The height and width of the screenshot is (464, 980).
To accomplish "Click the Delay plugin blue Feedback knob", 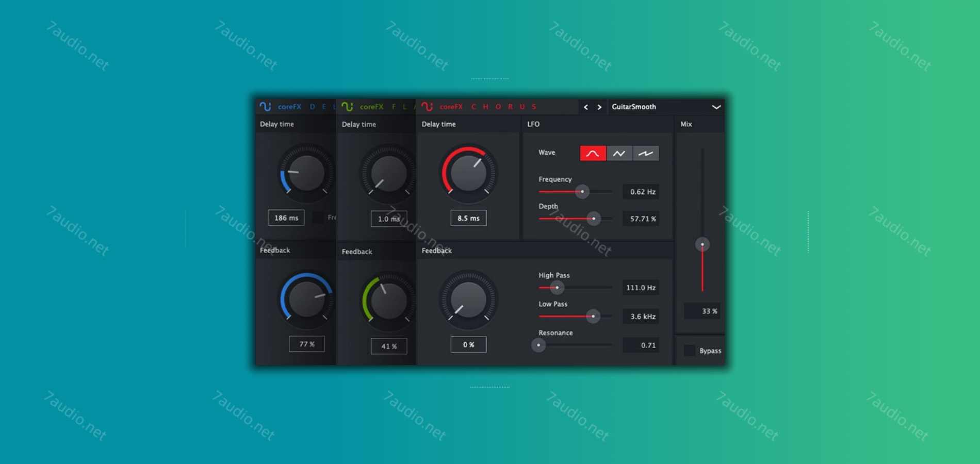I will coord(306,300).
